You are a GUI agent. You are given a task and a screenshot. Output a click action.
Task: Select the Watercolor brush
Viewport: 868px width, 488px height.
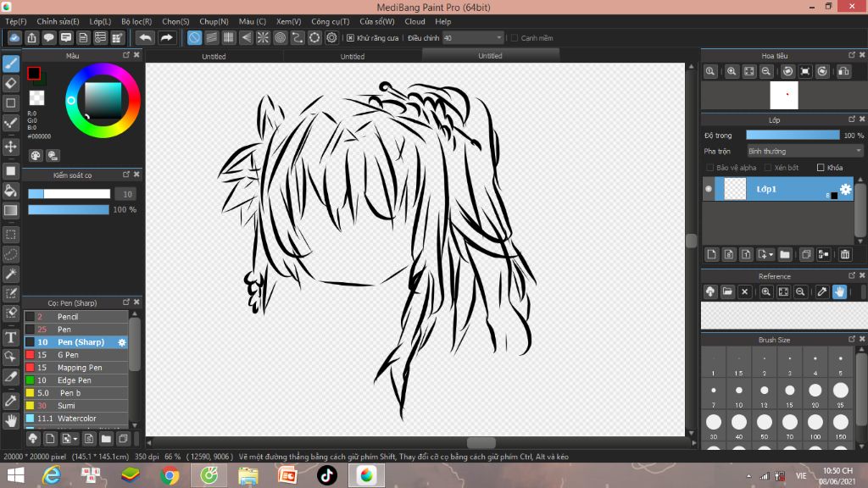[x=76, y=419]
